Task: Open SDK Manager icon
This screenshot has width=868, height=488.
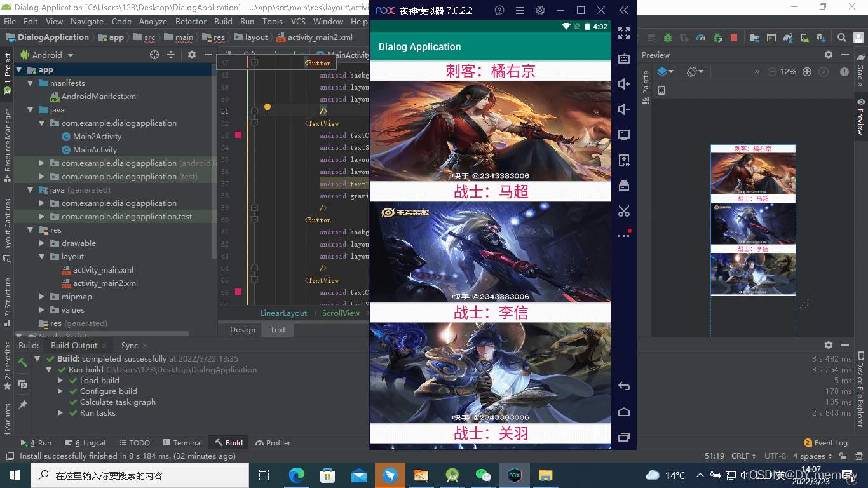Action: point(820,37)
